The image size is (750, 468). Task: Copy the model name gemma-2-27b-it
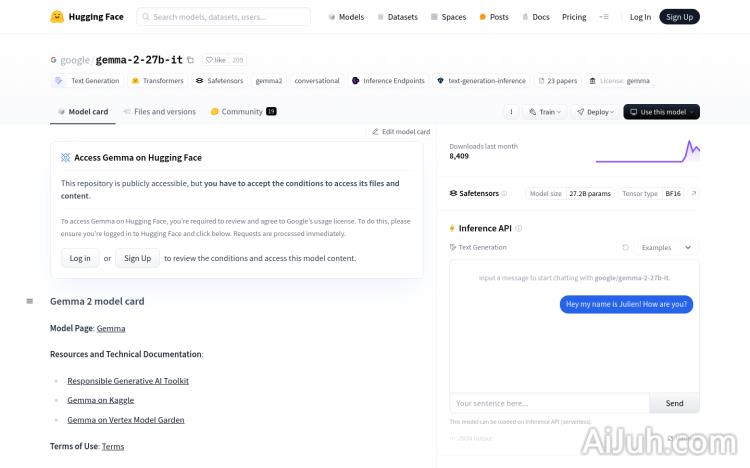pyautogui.click(x=191, y=60)
